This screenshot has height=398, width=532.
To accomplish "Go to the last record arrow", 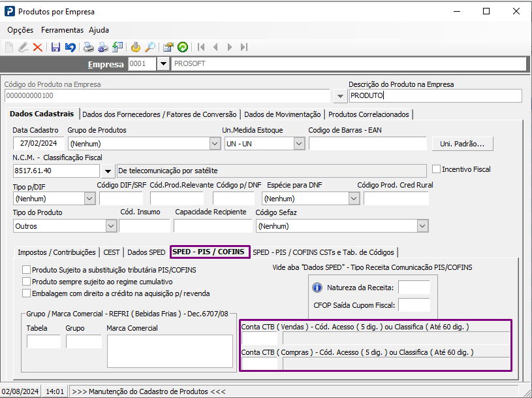I will [244, 47].
